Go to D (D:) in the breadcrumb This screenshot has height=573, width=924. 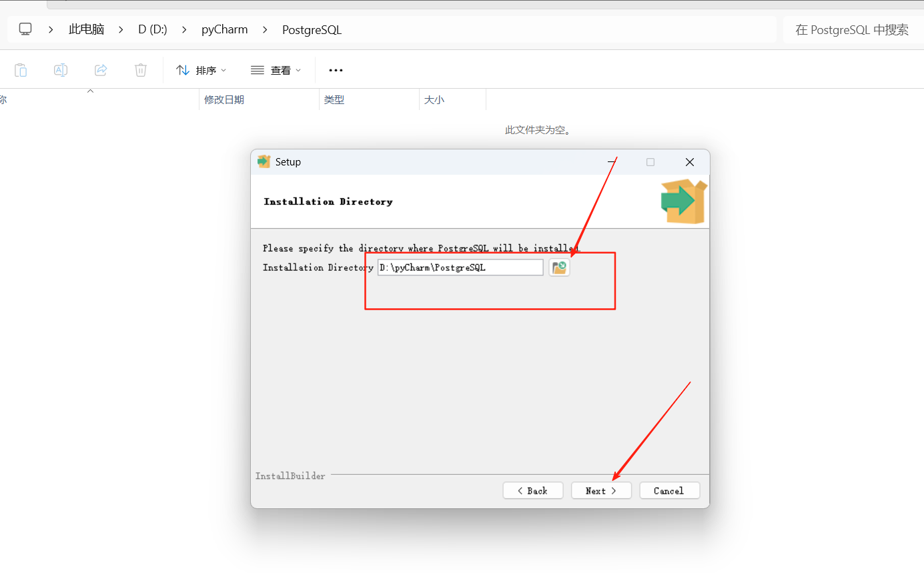tap(153, 29)
